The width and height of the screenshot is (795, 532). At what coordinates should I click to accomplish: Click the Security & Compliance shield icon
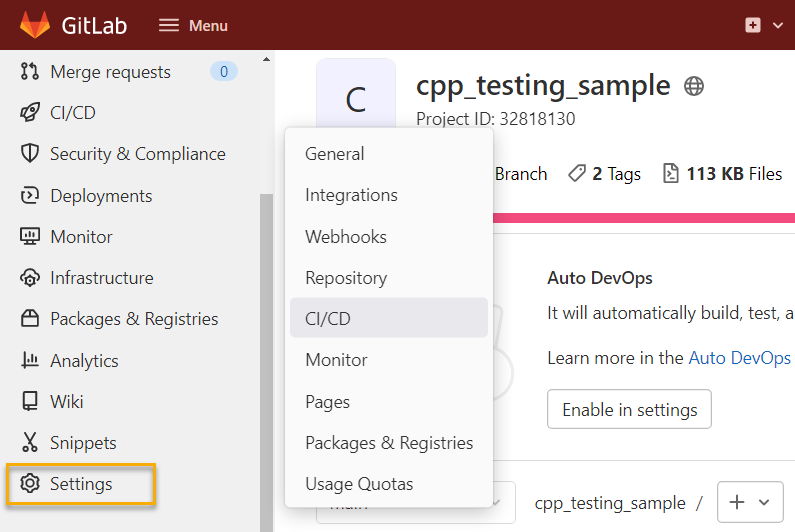(x=30, y=154)
